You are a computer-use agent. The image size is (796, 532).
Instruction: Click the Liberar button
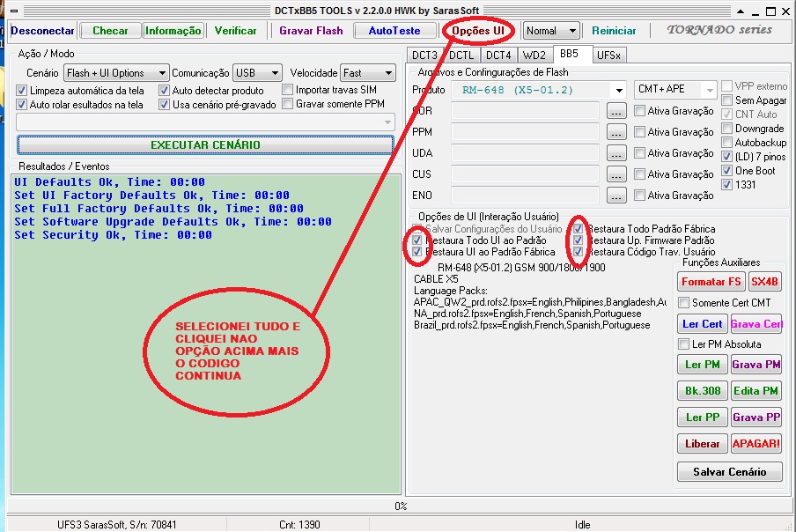point(702,444)
